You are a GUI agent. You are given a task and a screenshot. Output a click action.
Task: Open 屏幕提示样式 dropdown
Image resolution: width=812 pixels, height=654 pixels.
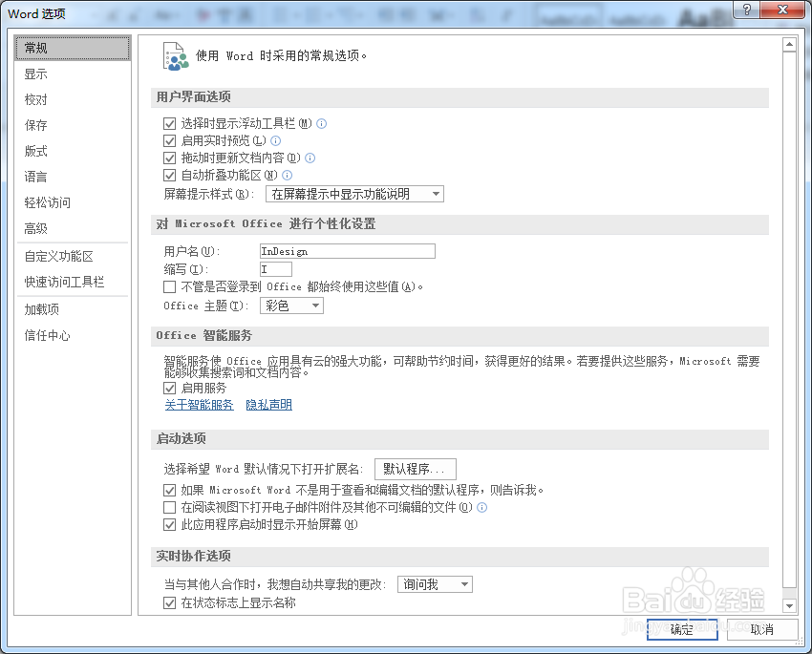354,194
